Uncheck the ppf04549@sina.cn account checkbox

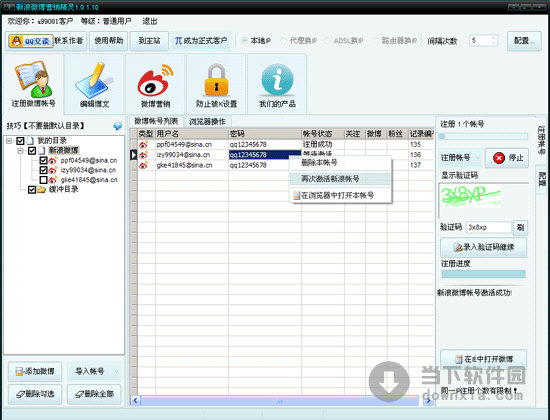click(43, 160)
